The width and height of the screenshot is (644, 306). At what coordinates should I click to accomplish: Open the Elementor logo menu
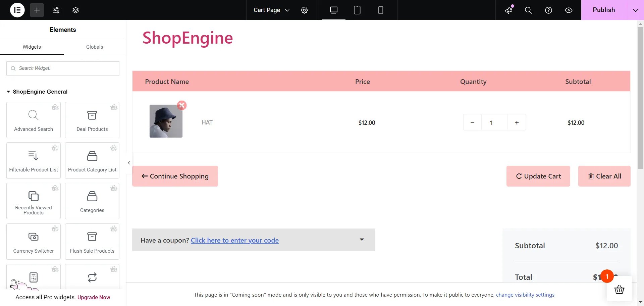point(17,10)
